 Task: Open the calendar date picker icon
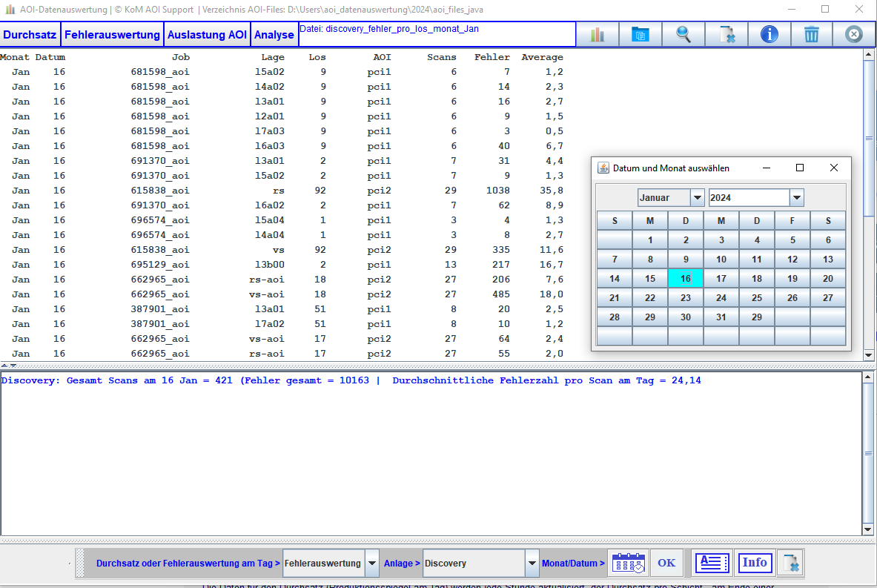pos(628,563)
